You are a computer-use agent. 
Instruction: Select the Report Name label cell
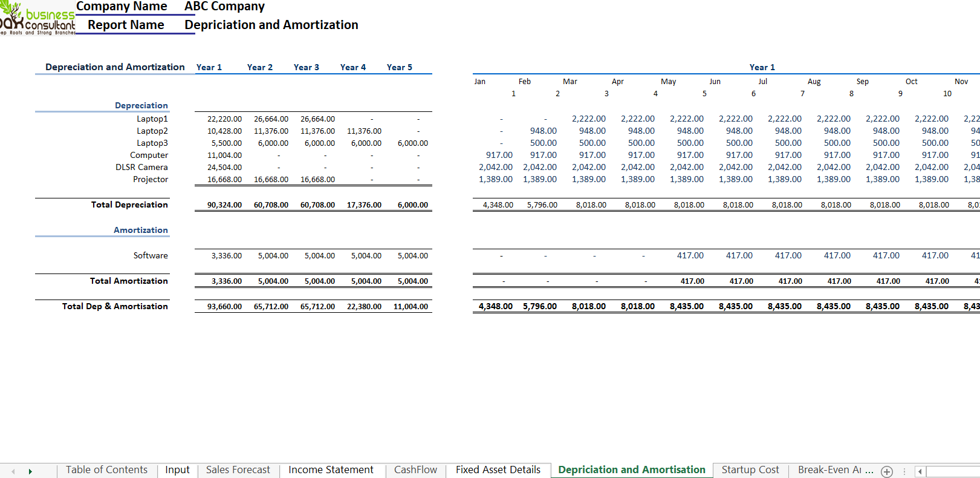(x=126, y=25)
